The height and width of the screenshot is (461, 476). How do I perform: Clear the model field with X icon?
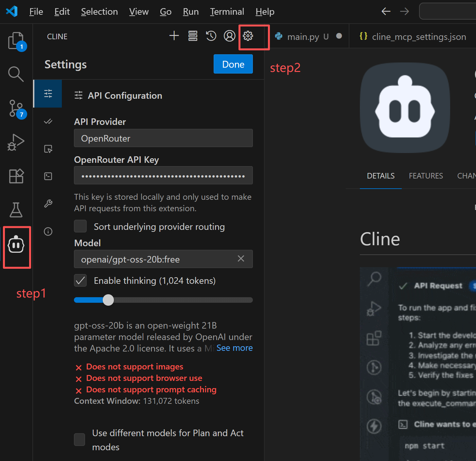point(241,259)
